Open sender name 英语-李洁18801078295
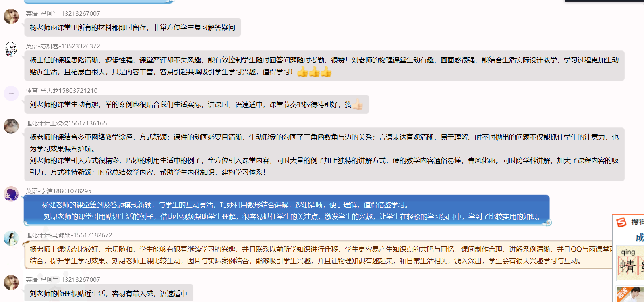644x302 pixels. click(59, 191)
